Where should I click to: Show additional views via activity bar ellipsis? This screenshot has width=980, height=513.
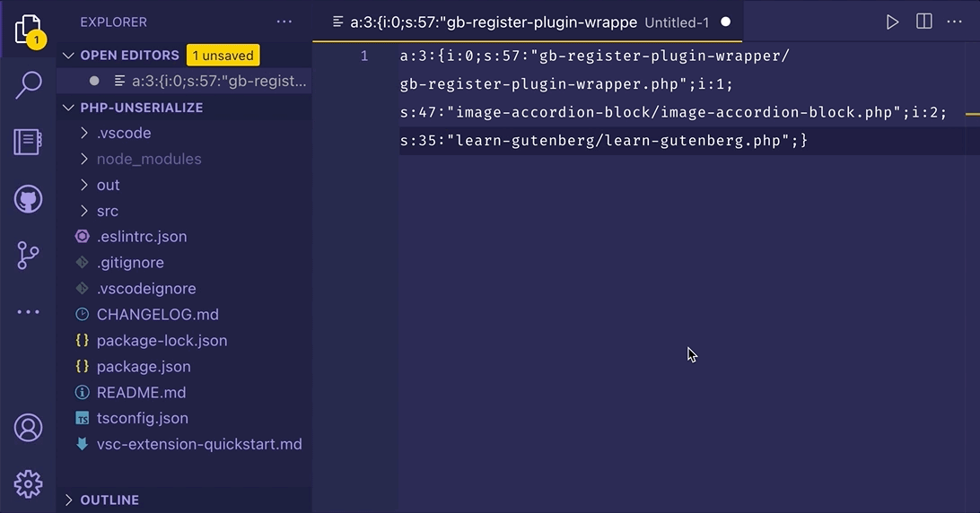28,312
